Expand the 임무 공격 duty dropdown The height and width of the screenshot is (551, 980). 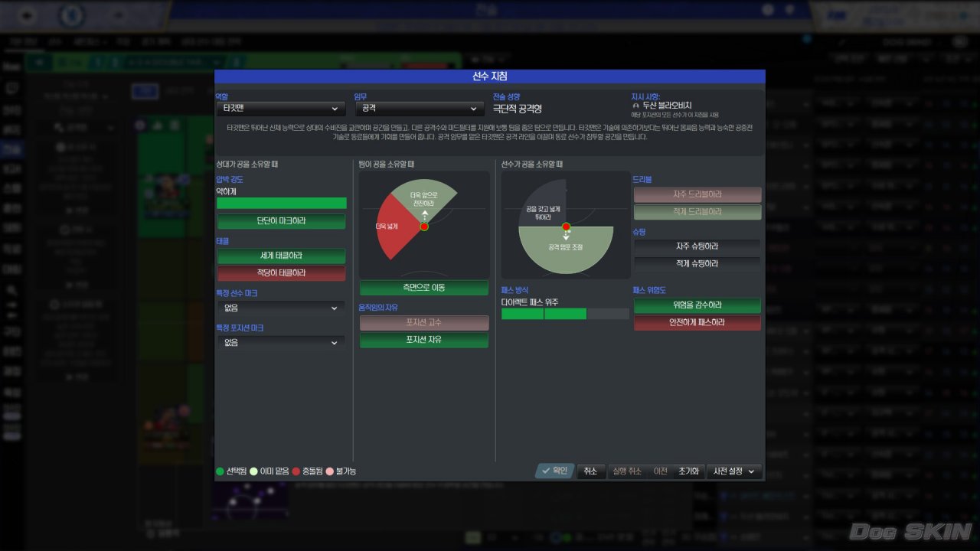pos(419,109)
